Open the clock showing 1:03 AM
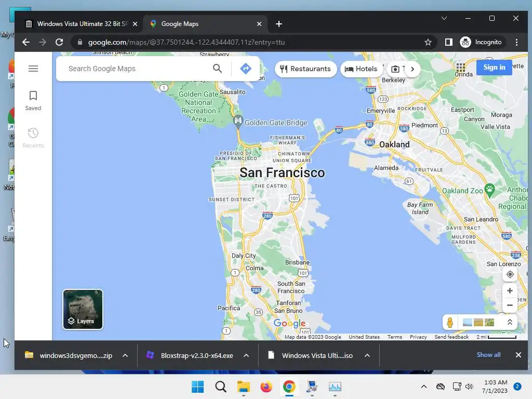Screen dimensions: 532x399 coord(495,387)
